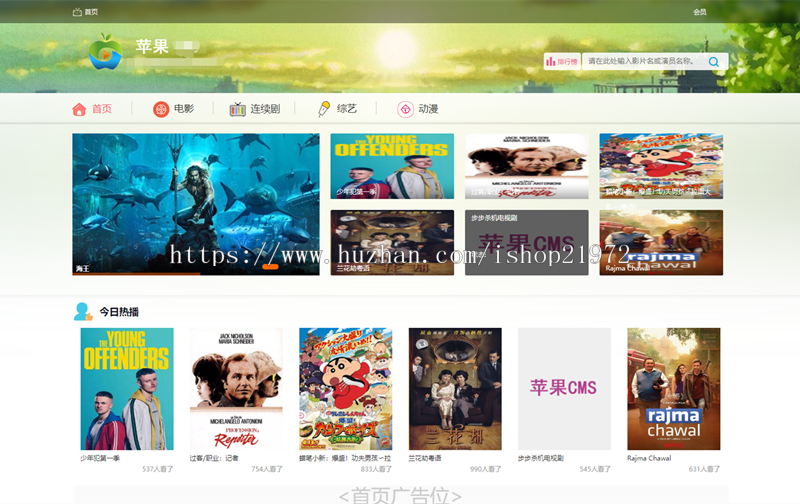
Task: Click the 苹果 site title text
Action: coord(152,46)
